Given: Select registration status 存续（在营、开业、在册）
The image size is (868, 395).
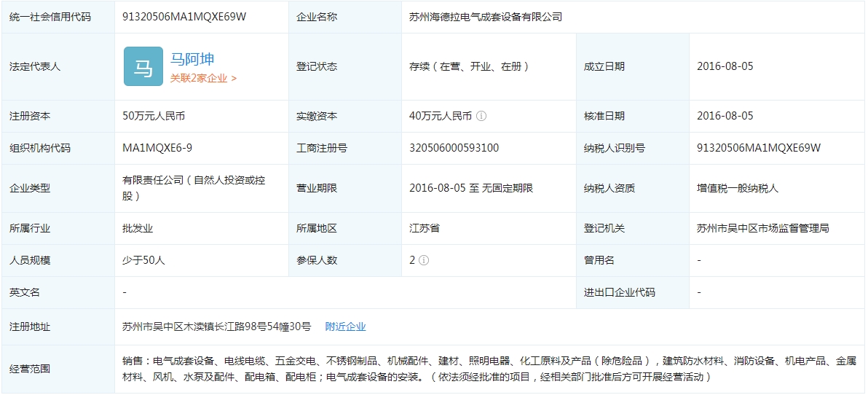Looking at the screenshot, I should point(469,66).
